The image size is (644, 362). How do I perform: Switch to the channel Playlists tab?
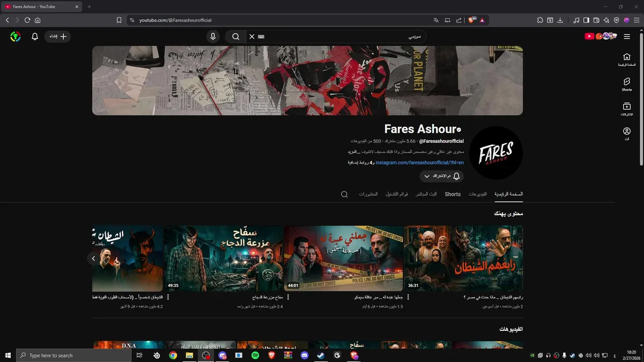point(397,194)
